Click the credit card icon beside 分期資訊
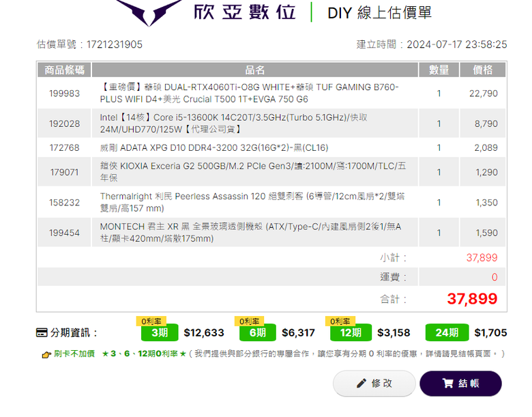The width and height of the screenshot is (532, 417). [42, 332]
